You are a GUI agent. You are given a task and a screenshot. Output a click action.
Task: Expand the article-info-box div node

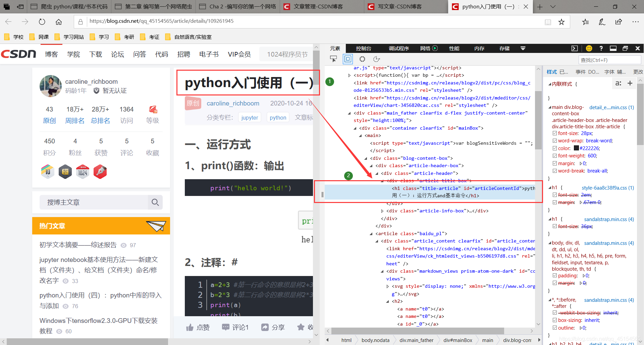click(382, 211)
